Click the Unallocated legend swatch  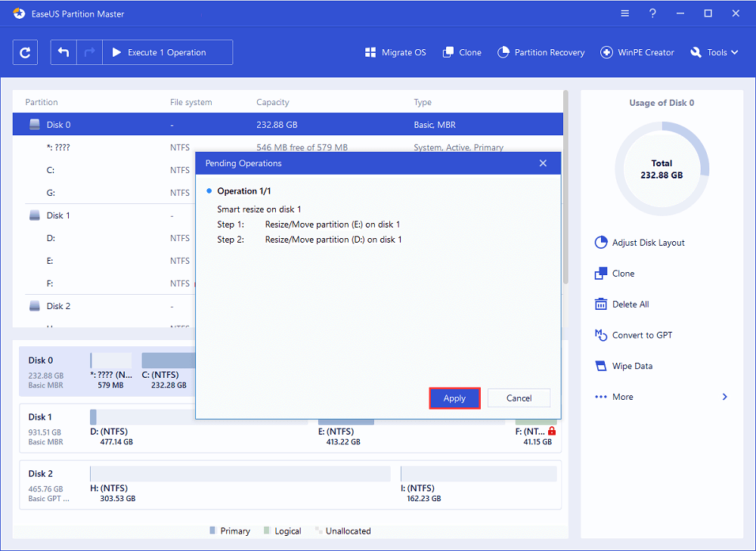click(318, 531)
